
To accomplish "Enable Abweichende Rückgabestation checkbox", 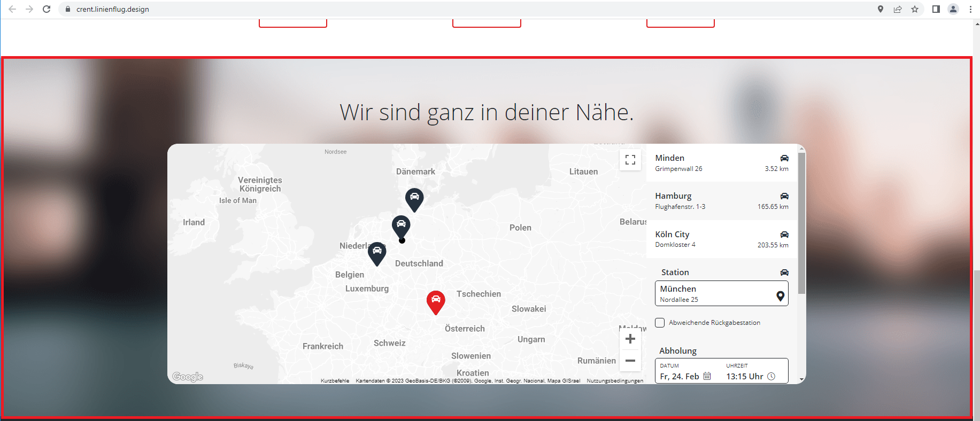I will 660,323.
